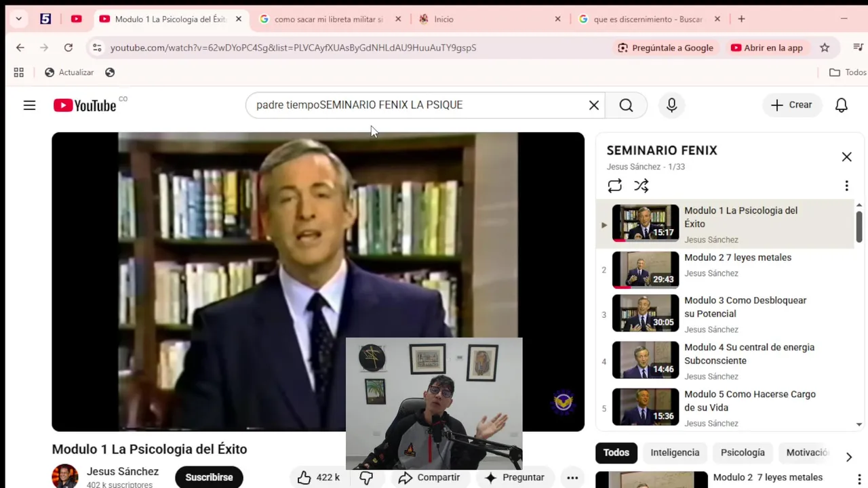Open the Jesus Sánchez channel name link
The height and width of the screenshot is (488, 868).
[123, 472]
